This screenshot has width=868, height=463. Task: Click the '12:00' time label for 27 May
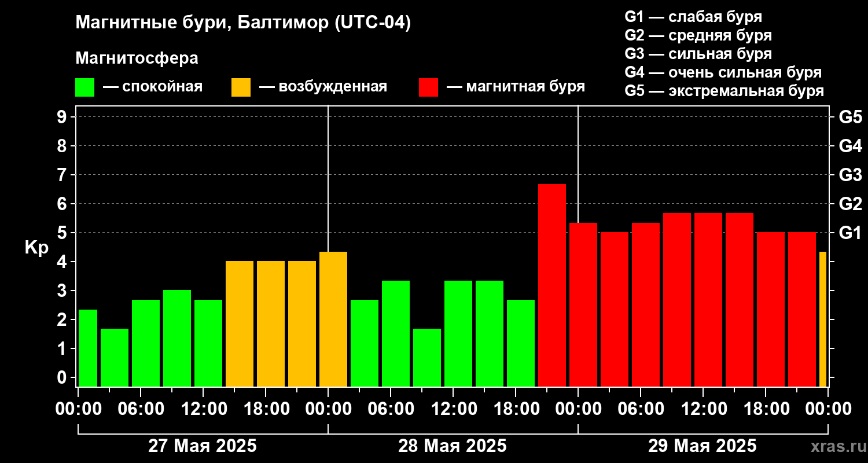[x=203, y=409]
